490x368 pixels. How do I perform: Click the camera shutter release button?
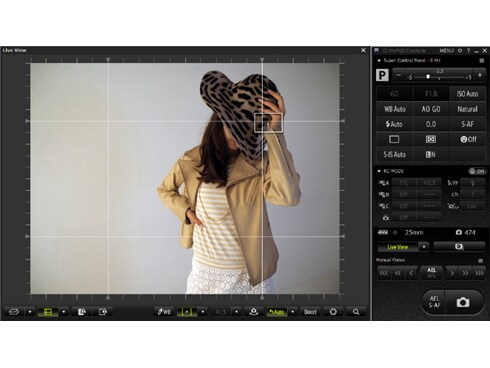(x=463, y=302)
